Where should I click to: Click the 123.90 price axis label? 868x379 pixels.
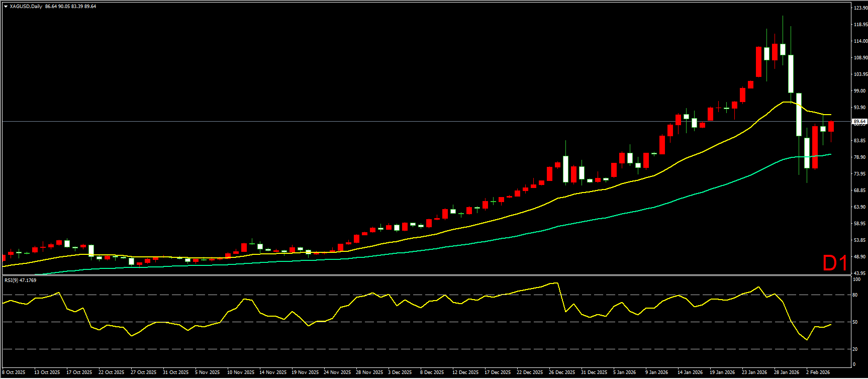860,8
